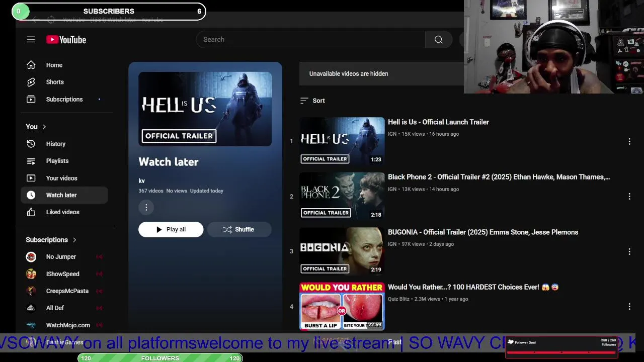Click the Home house icon
The height and width of the screenshot is (362, 644).
(x=31, y=65)
